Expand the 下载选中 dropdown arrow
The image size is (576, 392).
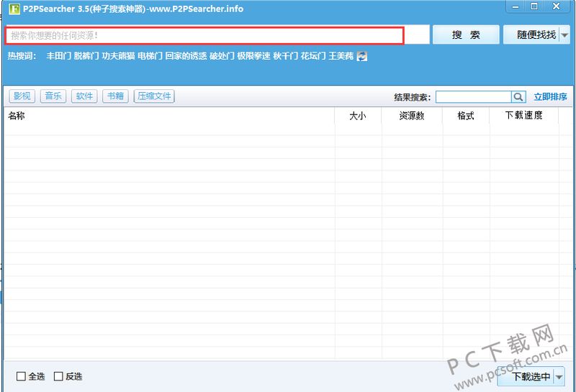point(559,377)
